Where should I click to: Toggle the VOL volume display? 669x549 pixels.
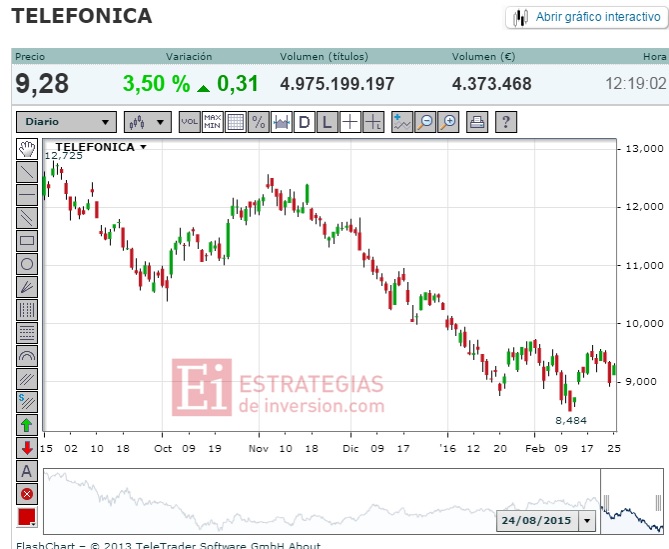pos(189,122)
